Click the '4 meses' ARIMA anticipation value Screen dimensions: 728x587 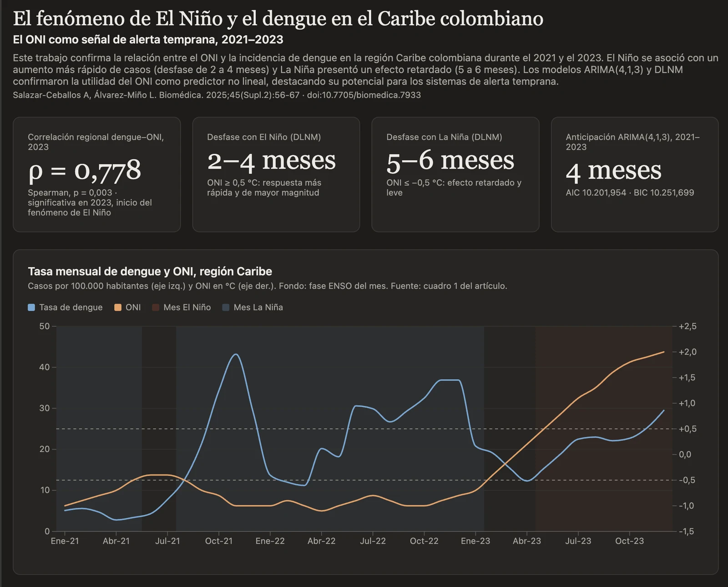tap(614, 171)
